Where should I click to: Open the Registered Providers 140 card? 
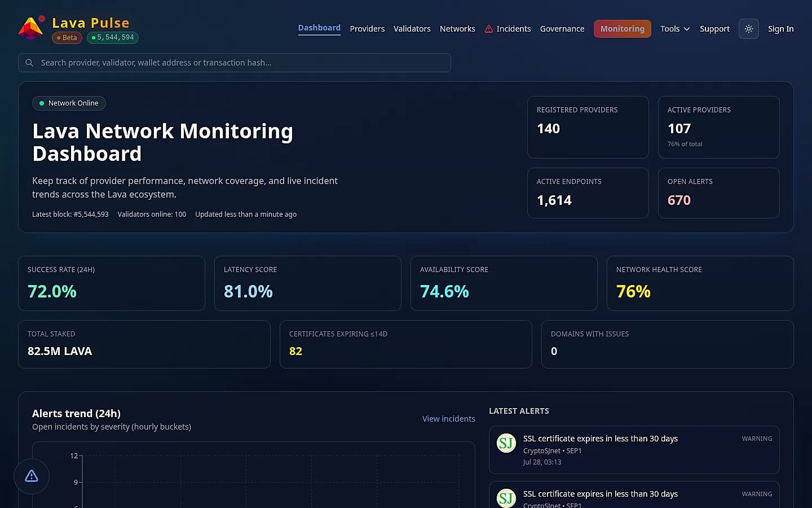click(x=588, y=127)
